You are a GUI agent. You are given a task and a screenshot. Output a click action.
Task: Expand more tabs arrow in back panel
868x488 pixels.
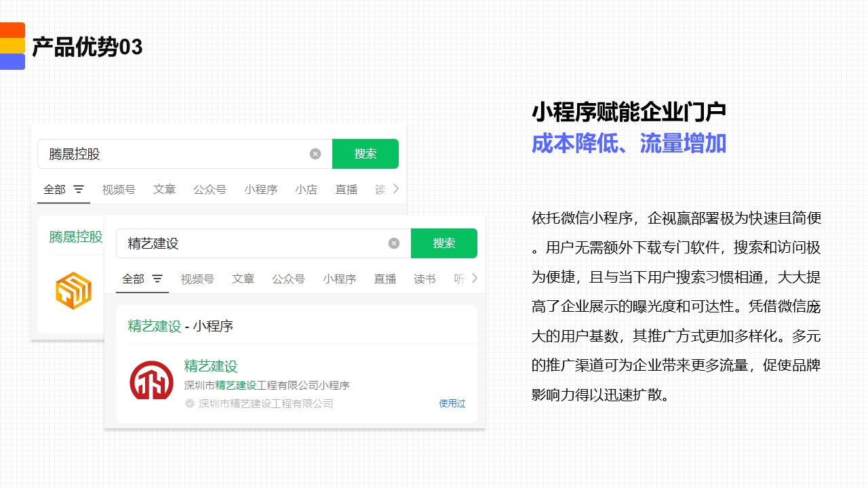tap(396, 188)
